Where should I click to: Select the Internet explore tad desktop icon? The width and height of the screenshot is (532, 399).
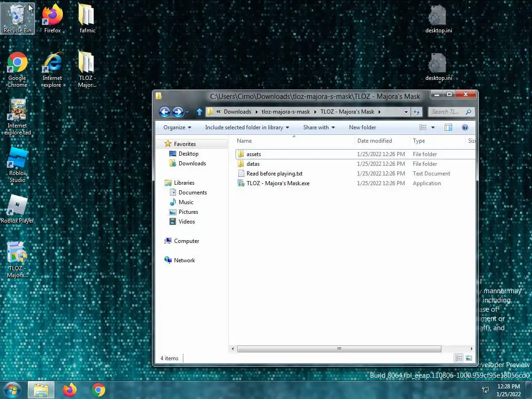(17, 117)
